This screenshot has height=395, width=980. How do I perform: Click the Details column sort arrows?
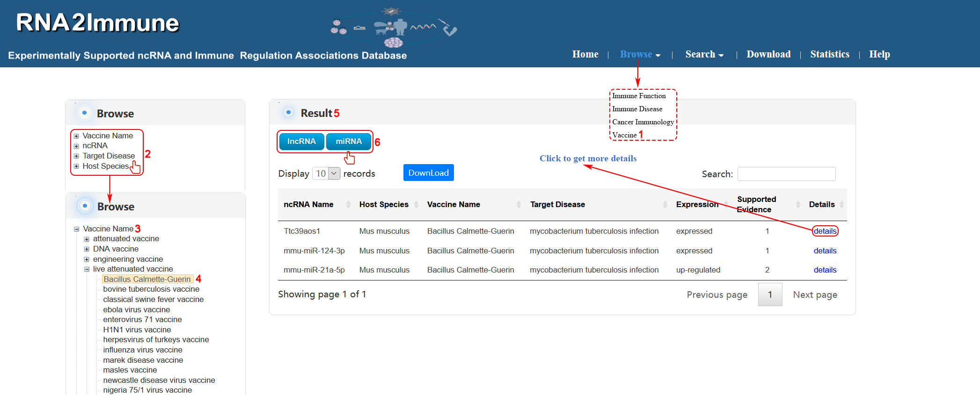click(x=841, y=204)
